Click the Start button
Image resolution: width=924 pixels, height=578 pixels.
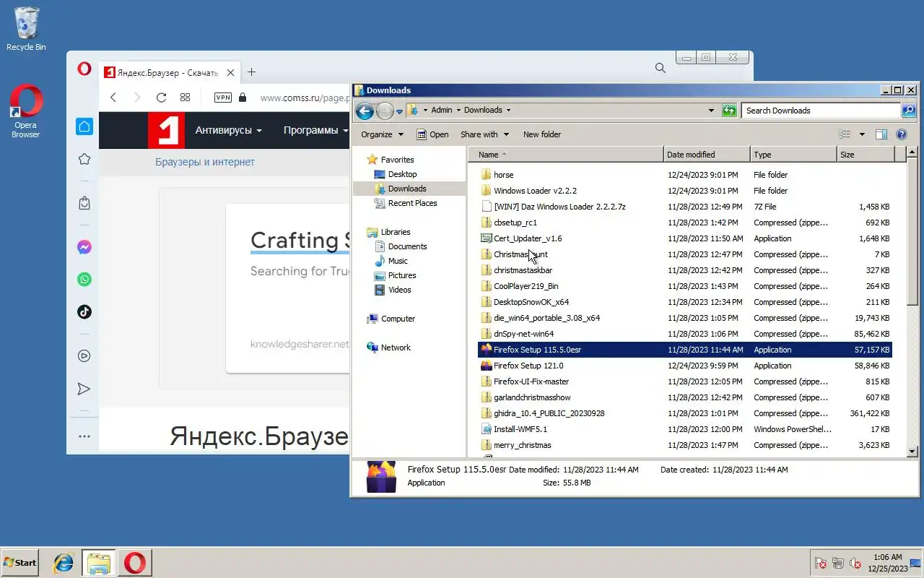(x=19, y=563)
